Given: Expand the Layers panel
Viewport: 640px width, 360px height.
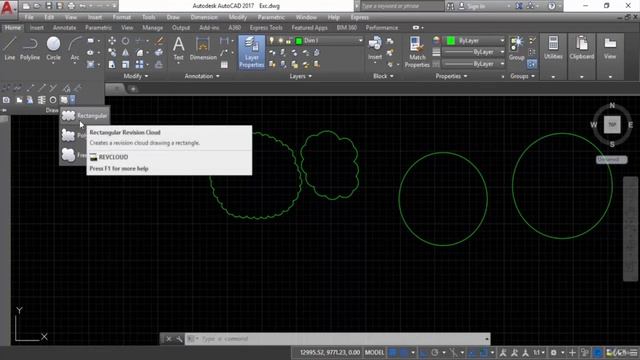Looking at the screenshot, I should [x=300, y=76].
